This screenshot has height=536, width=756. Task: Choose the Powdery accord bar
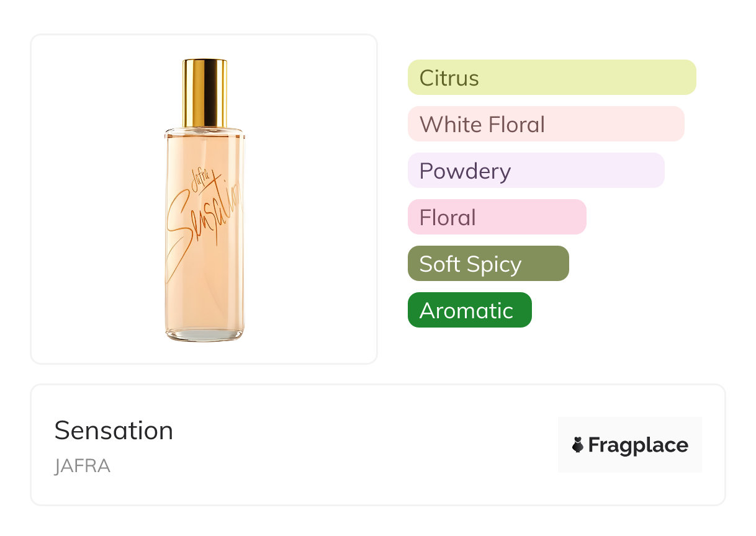pyautogui.click(x=536, y=171)
